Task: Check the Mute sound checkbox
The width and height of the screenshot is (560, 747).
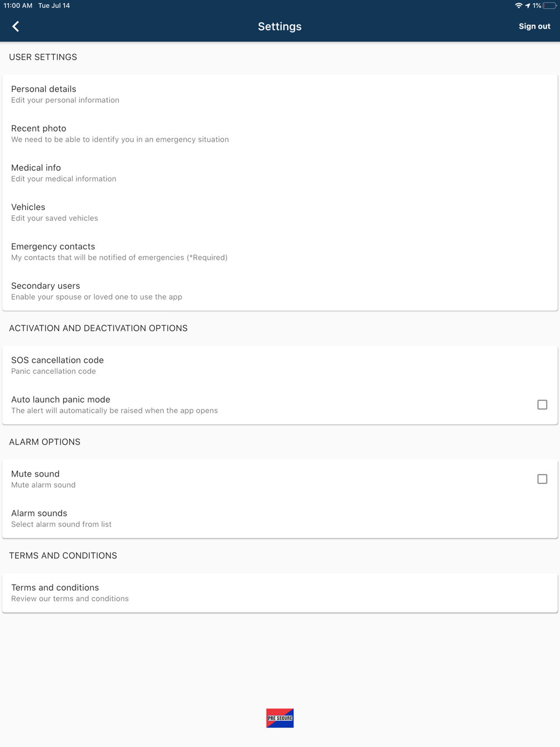Action: pos(542,479)
